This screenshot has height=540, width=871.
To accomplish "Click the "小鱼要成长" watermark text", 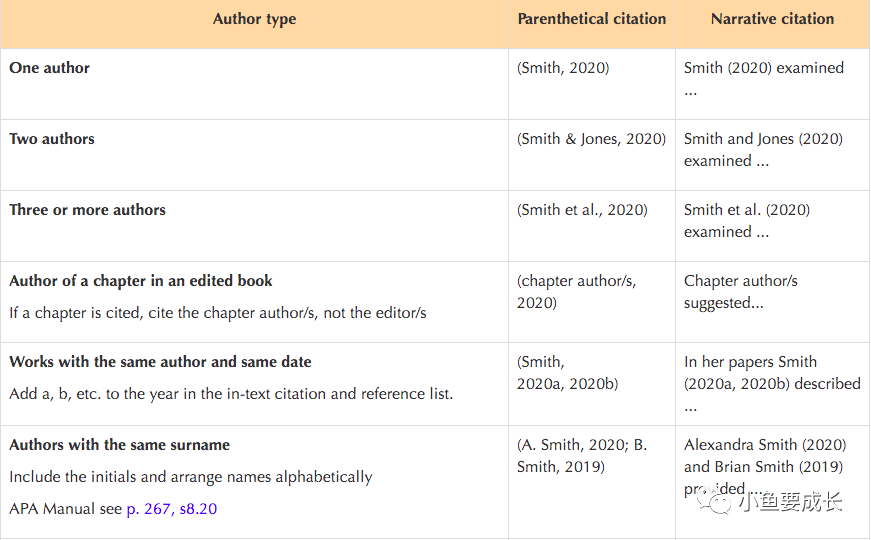I will pyautogui.click(x=790, y=501).
